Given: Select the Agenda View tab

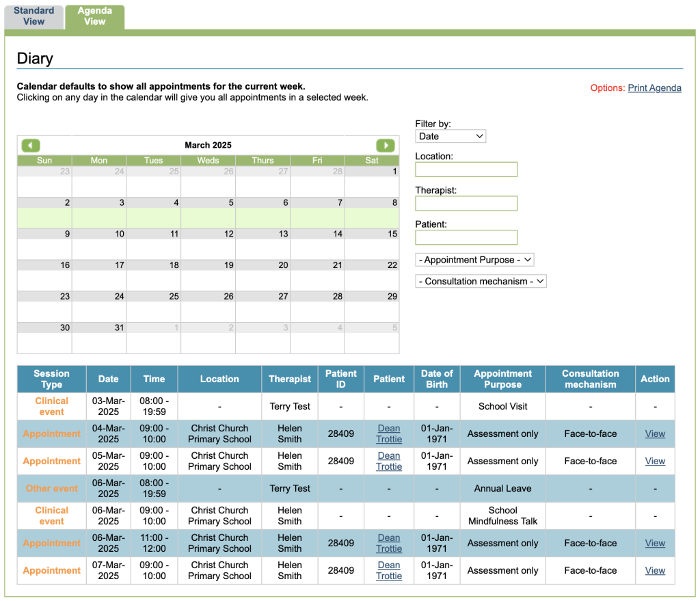Looking at the screenshot, I should [95, 16].
